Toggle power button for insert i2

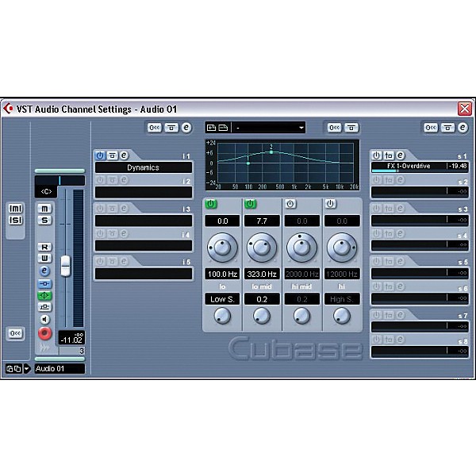coord(100,180)
